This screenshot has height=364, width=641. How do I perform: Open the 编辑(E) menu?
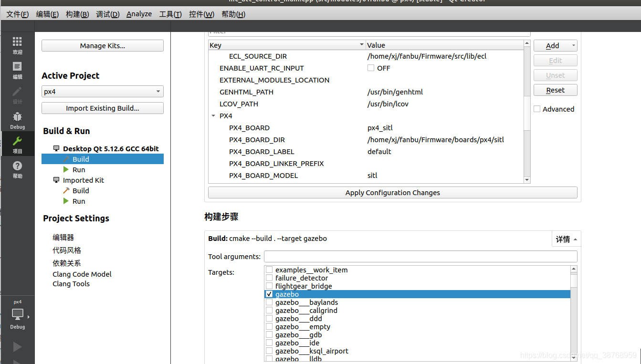47,14
